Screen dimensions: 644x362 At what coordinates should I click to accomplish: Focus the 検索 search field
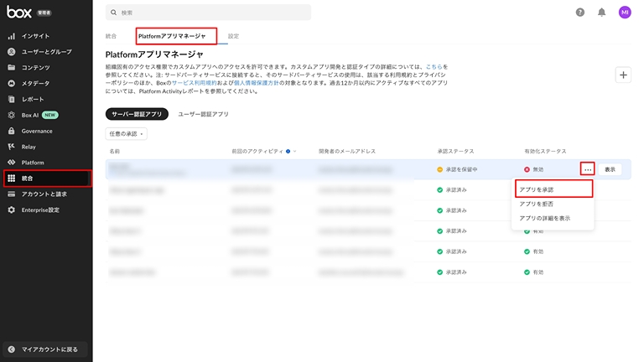pos(208,13)
